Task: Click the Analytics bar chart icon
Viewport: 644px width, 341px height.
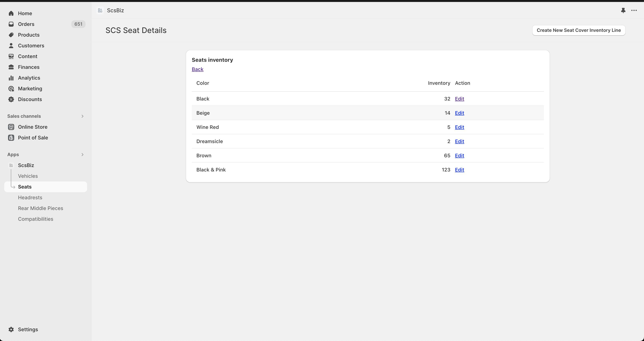Action: (11, 78)
